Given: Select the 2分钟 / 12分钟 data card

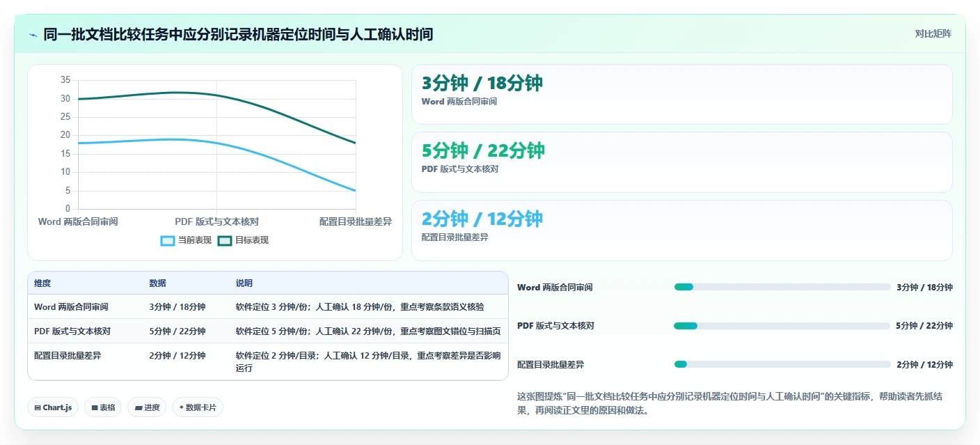Looking at the screenshot, I should pos(681,231).
